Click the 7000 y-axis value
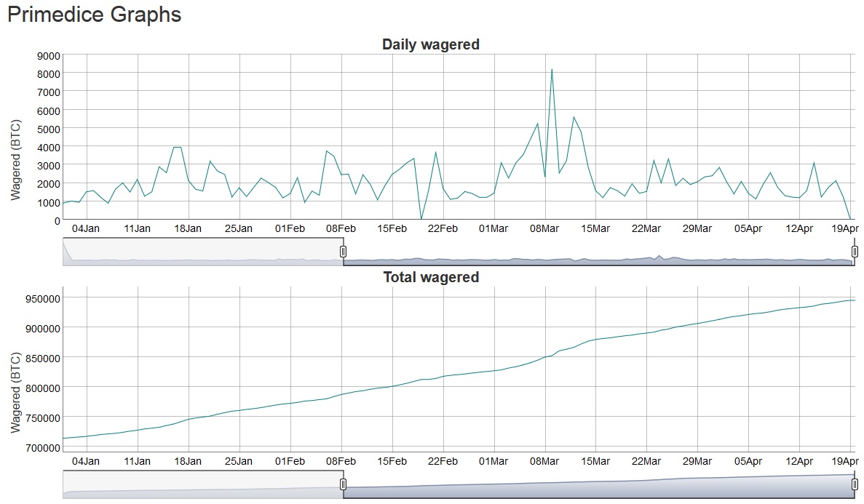Screen dimensions: 864x504 click(49, 92)
